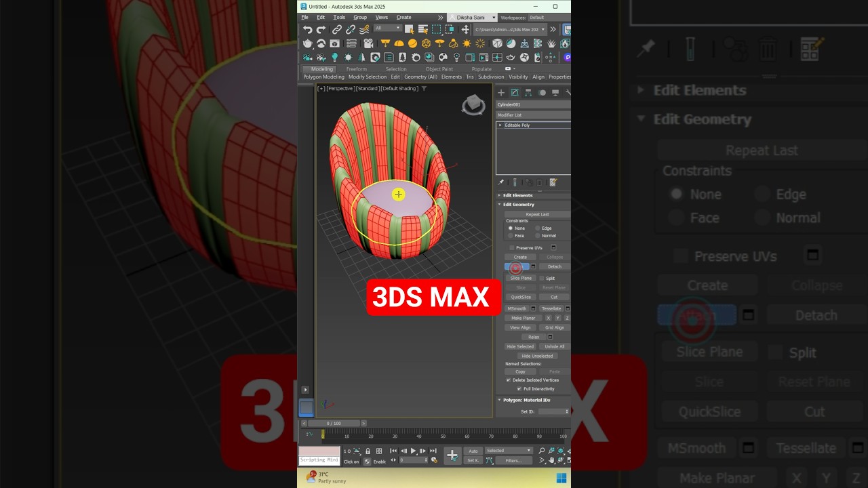The height and width of the screenshot is (488, 868).
Task: Click the Zoom magnifier viewport navigation icon
Action: coord(542,451)
